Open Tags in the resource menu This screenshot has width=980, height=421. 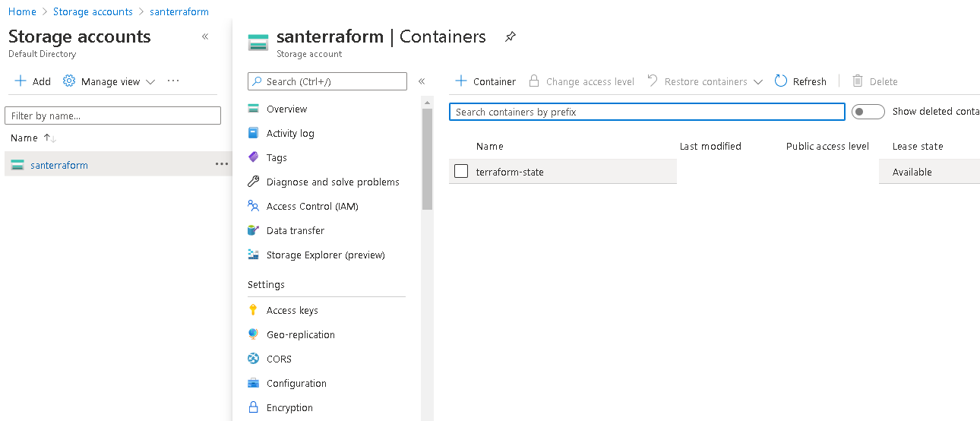click(x=277, y=158)
